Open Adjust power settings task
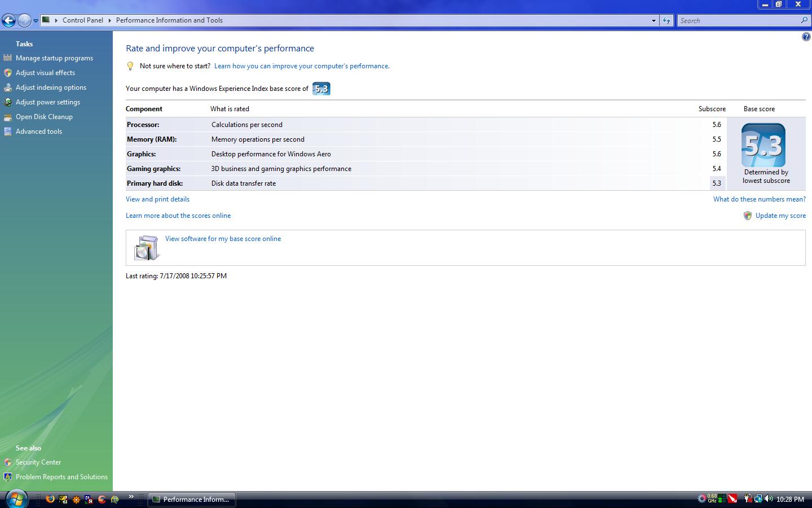 pos(48,102)
